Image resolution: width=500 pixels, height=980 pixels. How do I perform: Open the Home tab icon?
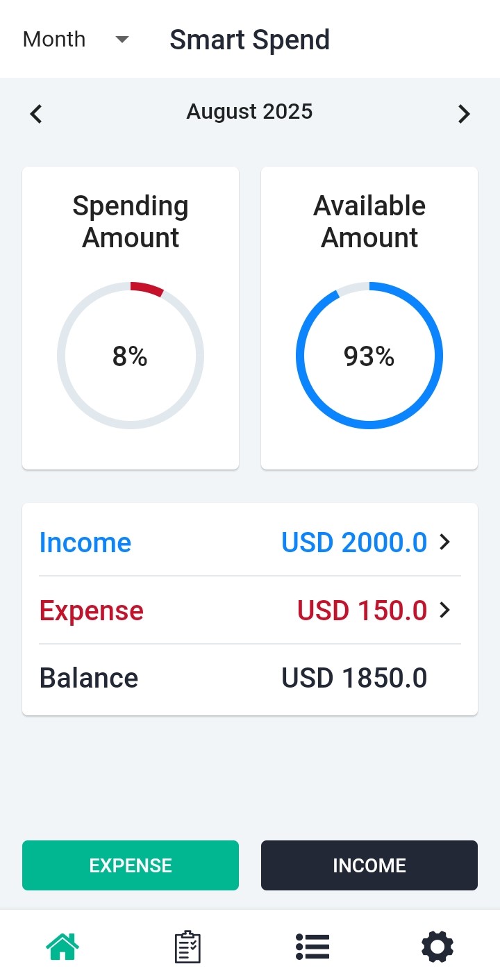click(x=62, y=946)
